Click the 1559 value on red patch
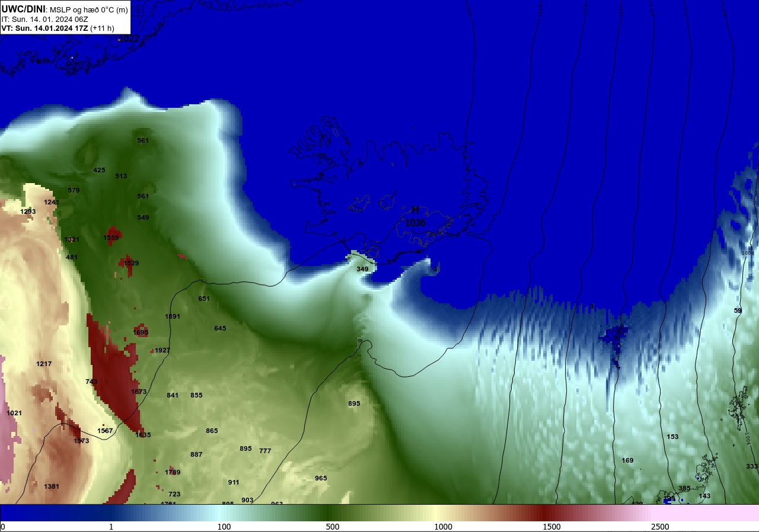 [111, 238]
